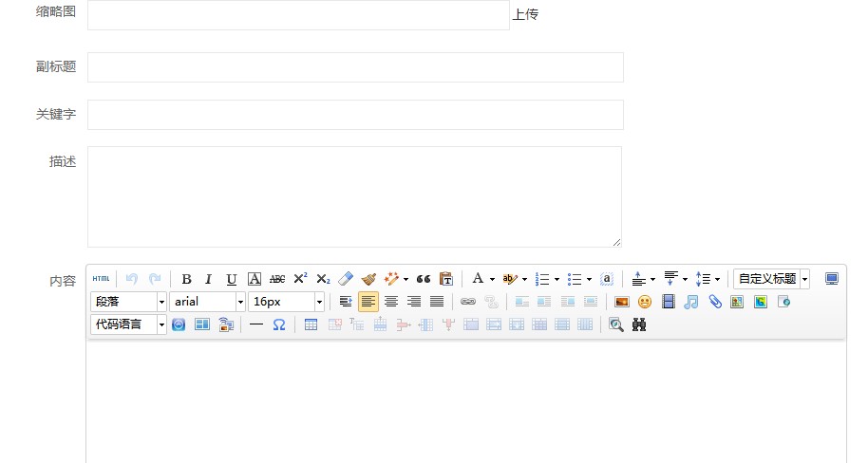Insert special character using omega icon
This screenshot has width=868, height=463.
click(x=279, y=324)
